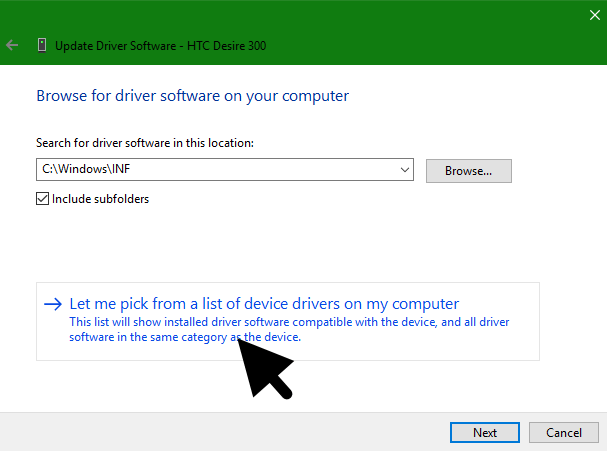
Task: Click description 'This list will show installed driver software'
Action: pyautogui.click(x=289, y=329)
